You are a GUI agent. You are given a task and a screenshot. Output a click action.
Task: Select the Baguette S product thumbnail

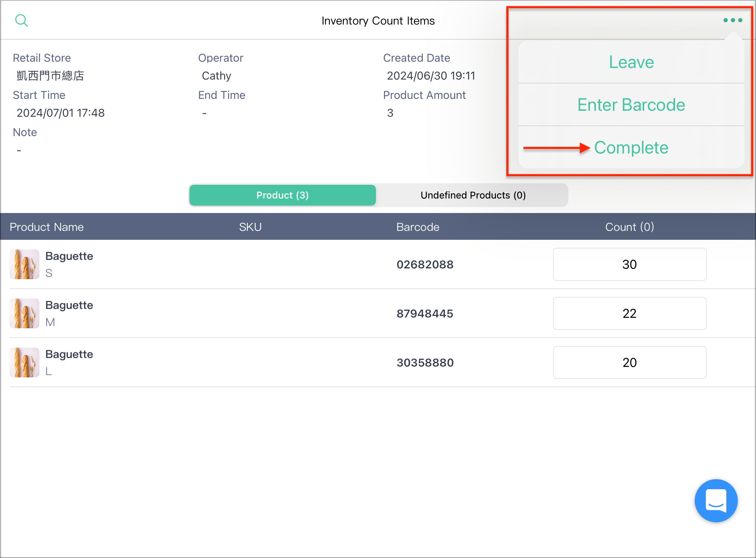pos(25,264)
